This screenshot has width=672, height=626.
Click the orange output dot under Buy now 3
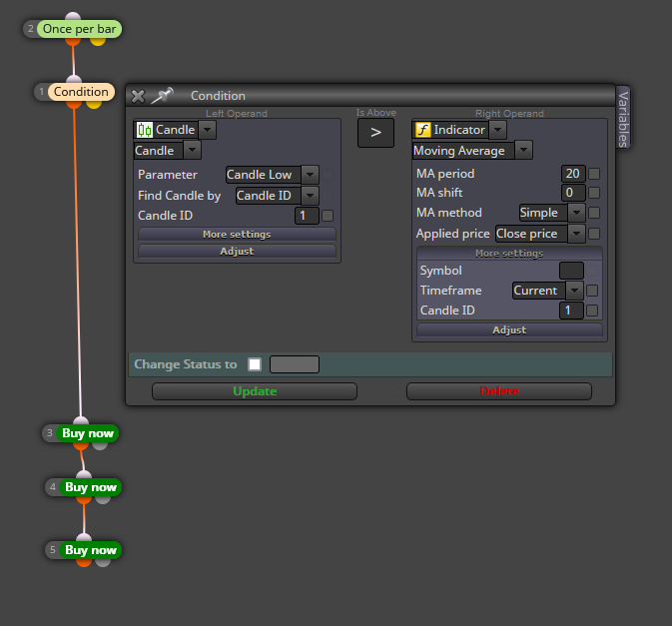coord(81,446)
